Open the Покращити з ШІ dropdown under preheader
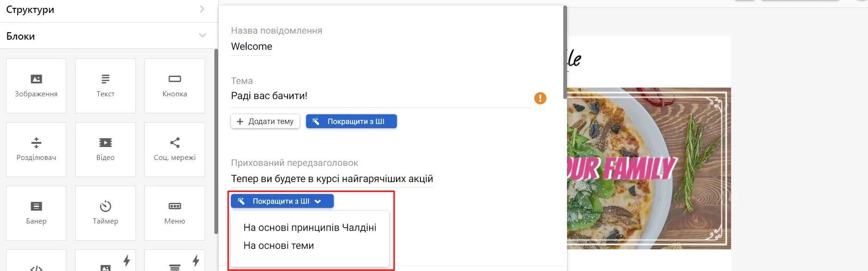Viewport: 868px width, 271px height. [x=282, y=201]
